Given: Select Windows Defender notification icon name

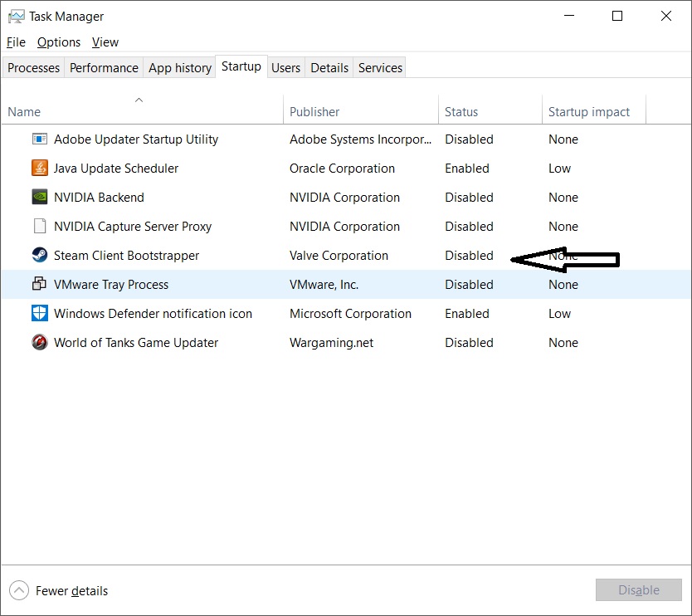Looking at the screenshot, I should pyautogui.click(x=154, y=314).
